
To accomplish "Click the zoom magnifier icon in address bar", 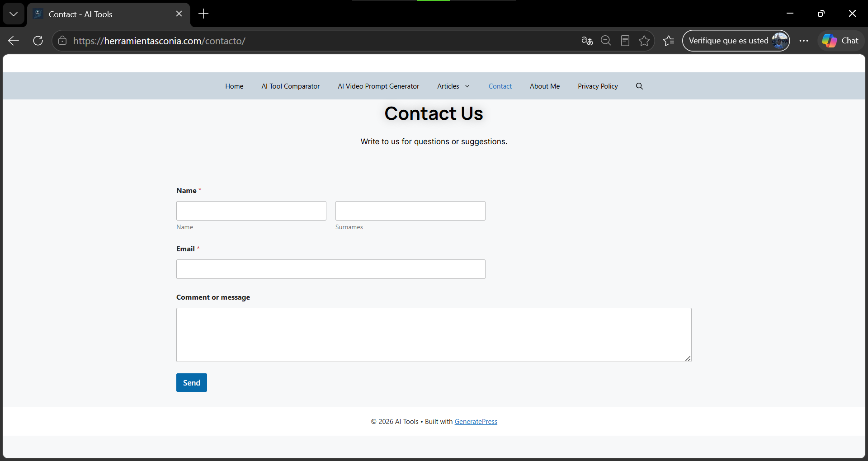I will pos(606,41).
